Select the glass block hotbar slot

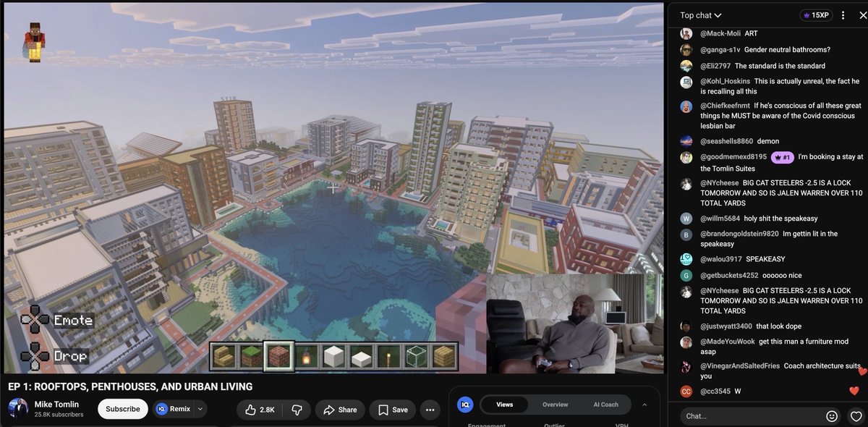[416, 356]
